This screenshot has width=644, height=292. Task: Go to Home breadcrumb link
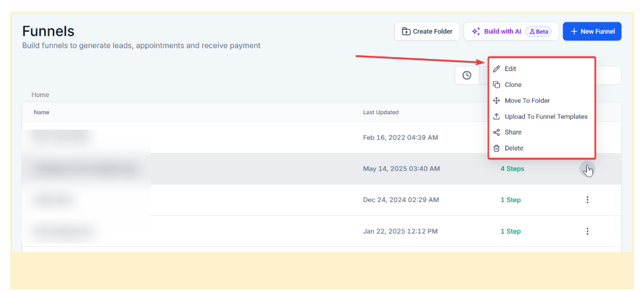click(40, 95)
